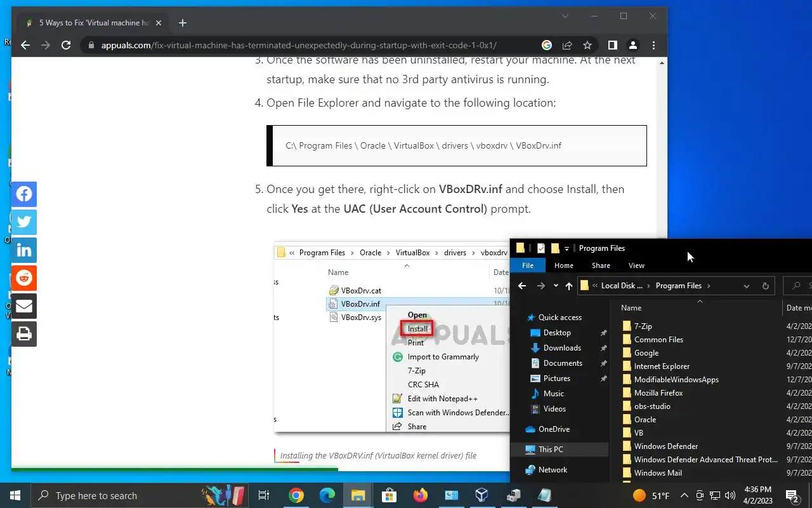The height and width of the screenshot is (508, 812).
Task: Expand the chevron after 'Program Files' breadcrumb
Action: point(709,286)
